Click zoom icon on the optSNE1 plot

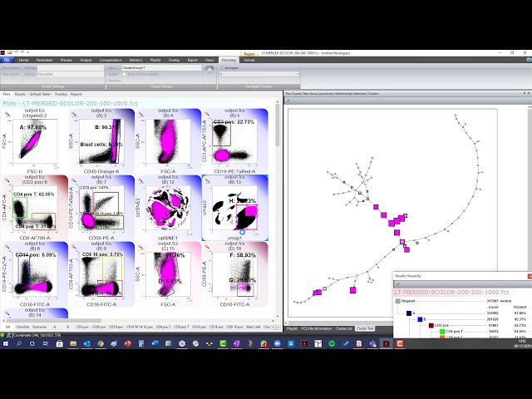pos(140,181)
